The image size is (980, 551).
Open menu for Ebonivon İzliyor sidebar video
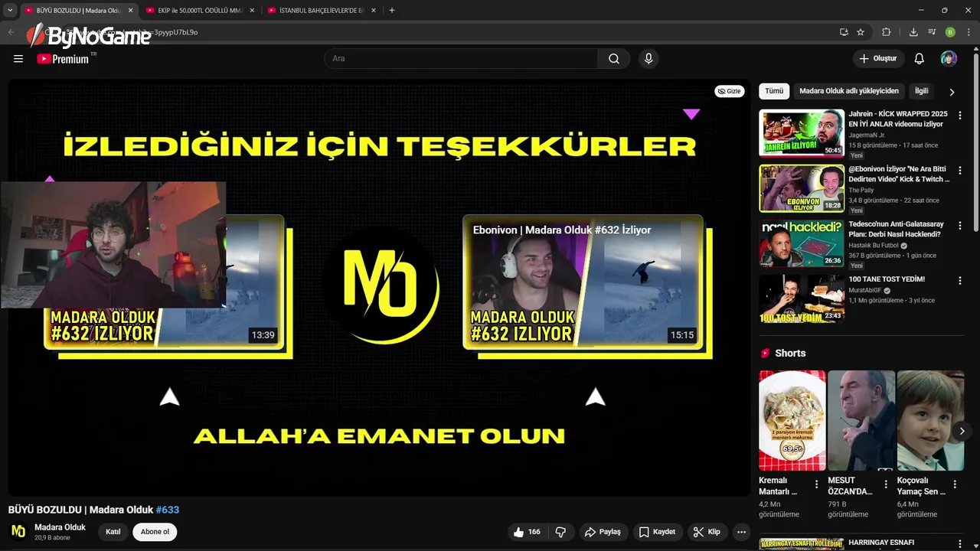[x=960, y=171]
